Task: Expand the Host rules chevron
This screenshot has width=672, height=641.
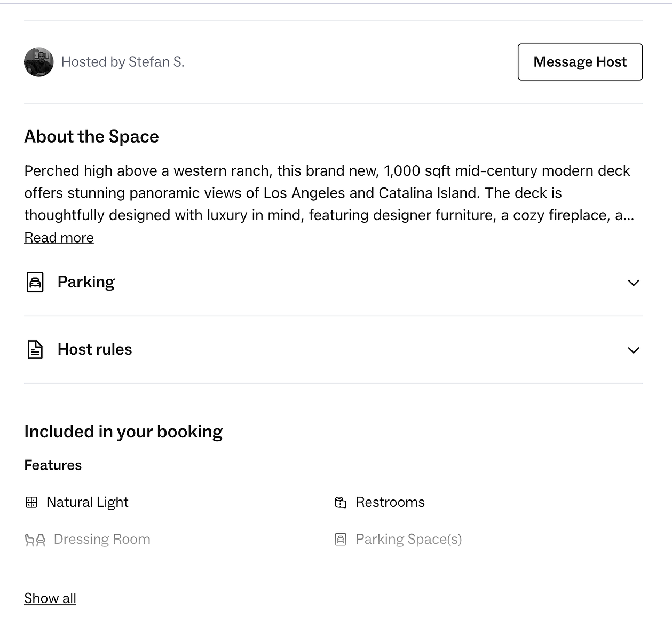Action: coord(634,350)
